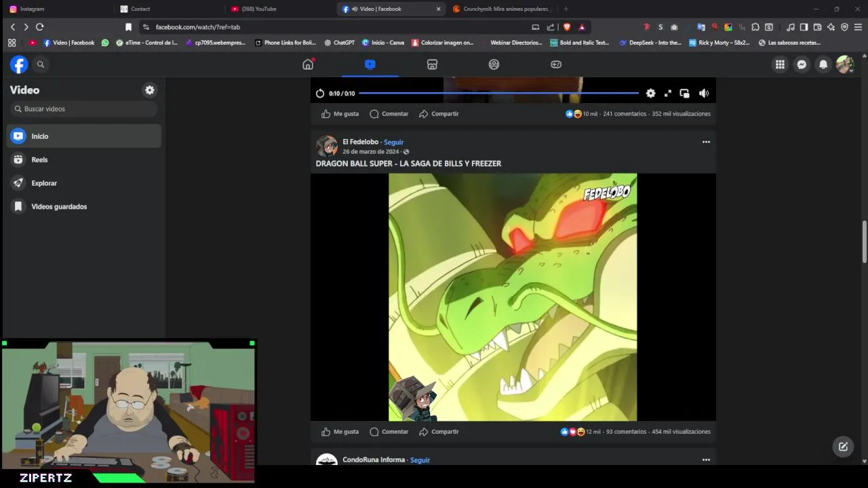
Task: Open Messenger chats icon
Action: [802, 64]
